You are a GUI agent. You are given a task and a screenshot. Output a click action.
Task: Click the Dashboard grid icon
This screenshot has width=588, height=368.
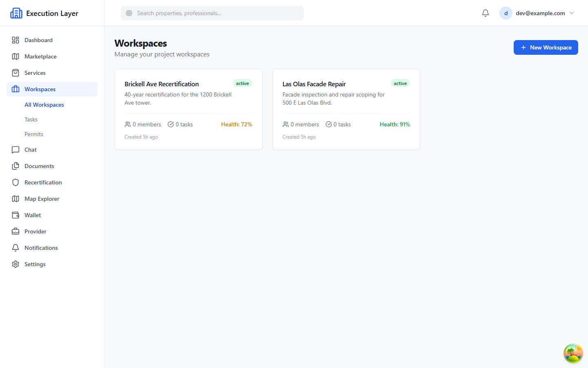pyautogui.click(x=16, y=40)
